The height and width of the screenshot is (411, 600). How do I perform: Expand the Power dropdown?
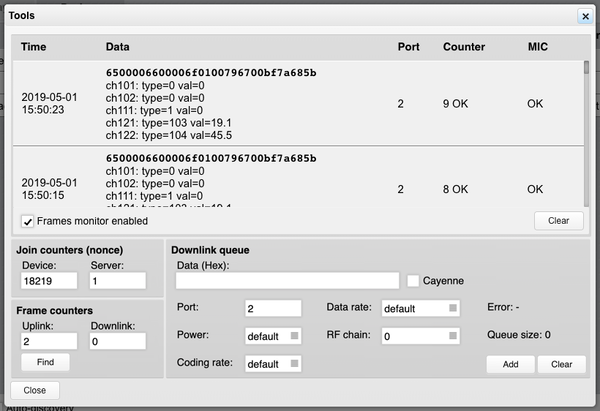click(x=273, y=336)
